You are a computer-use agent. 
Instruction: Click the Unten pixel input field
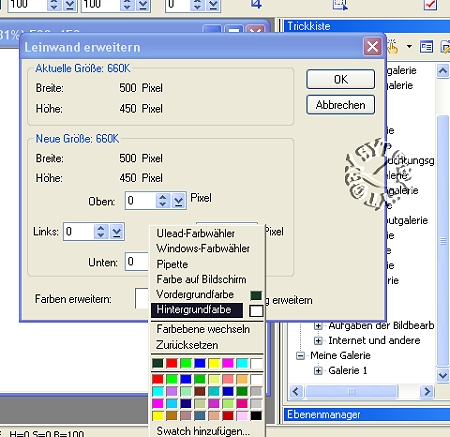click(x=137, y=262)
